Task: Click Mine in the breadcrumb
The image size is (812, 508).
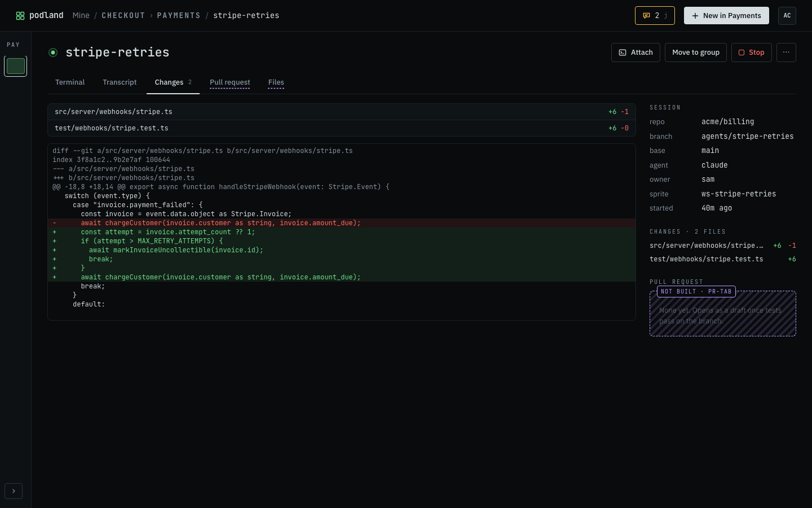Action: pyautogui.click(x=81, y=16)
